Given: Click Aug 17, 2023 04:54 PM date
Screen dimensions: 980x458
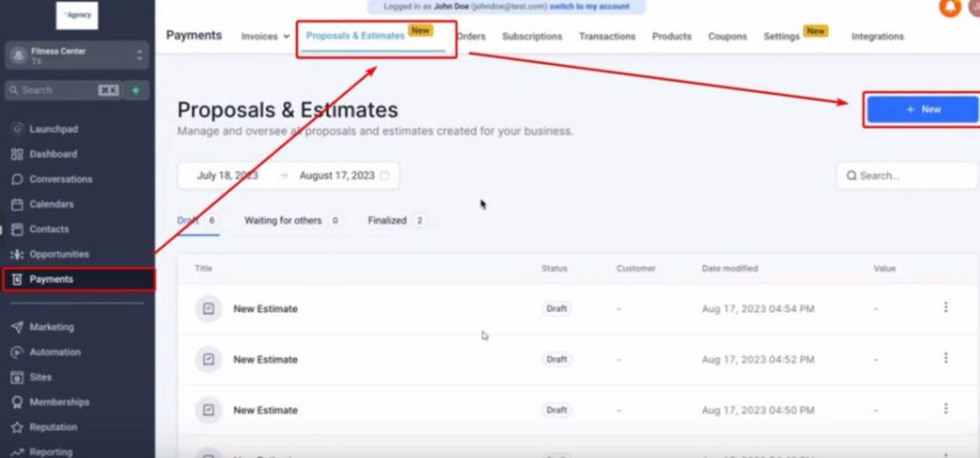Looking at the screenshot, I should [x=758, y=309].
